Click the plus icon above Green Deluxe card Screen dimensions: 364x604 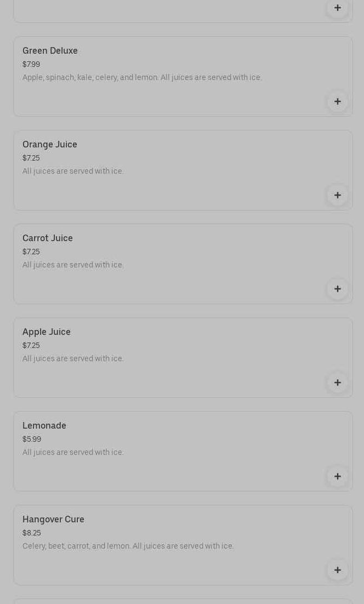tap(337, 8)
